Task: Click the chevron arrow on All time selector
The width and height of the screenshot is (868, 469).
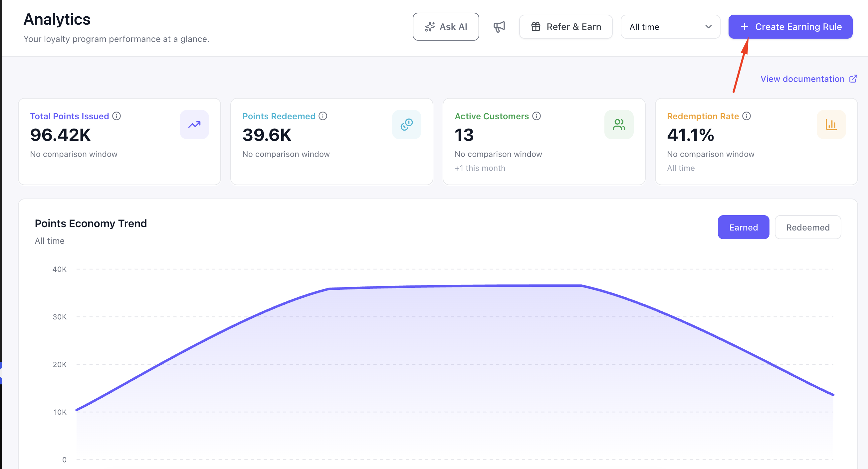Action: [x=708, y=27]
